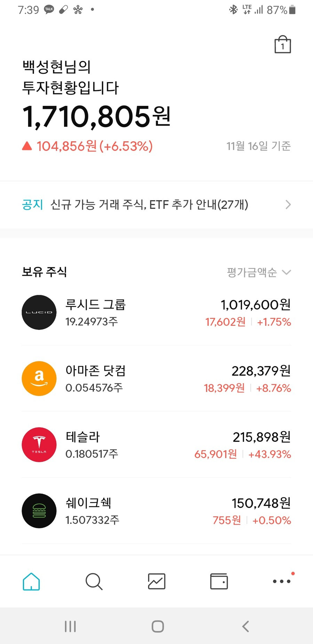Tap the Lucid Group logo
Image resolution: width=313 pixels, height=644 pixels.
coord(39,312)
